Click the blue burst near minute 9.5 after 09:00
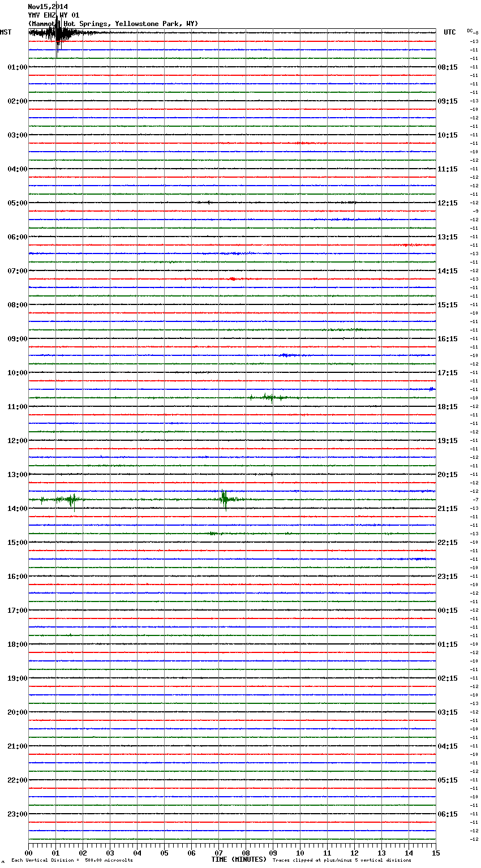 click(x=287, y=355)
